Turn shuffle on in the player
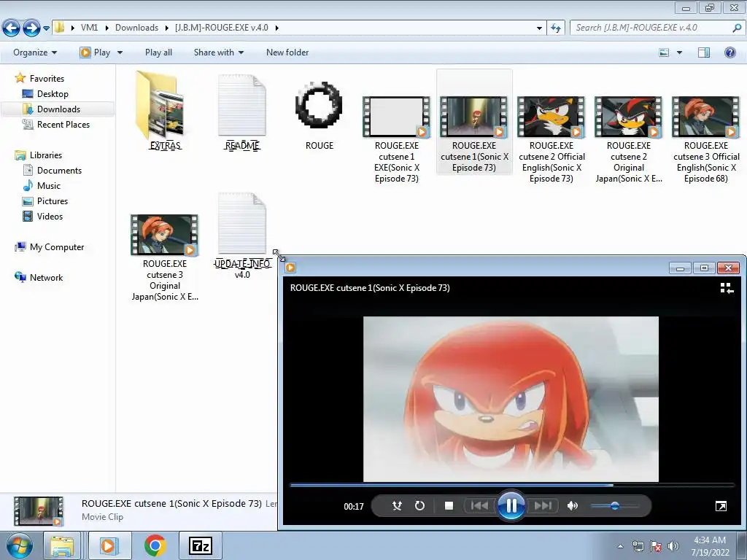Screen dimensions: 747x560 point(396,506)
